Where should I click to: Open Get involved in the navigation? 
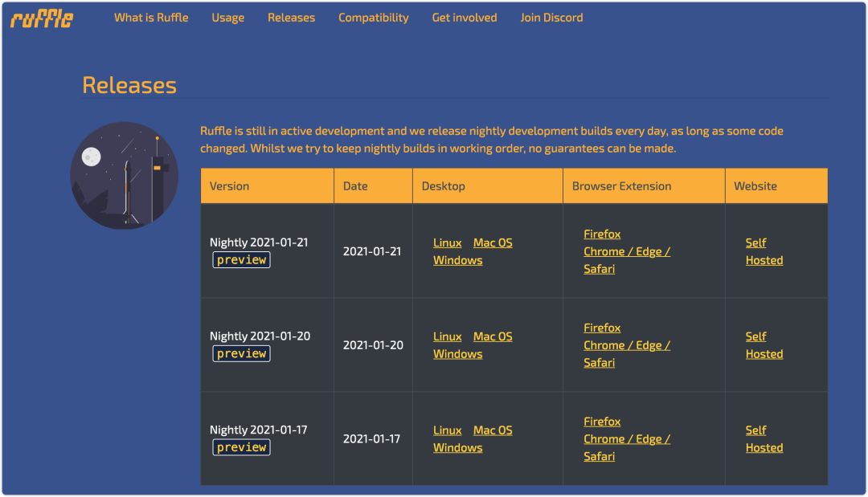pyautogui.click(x=465, y=18)
